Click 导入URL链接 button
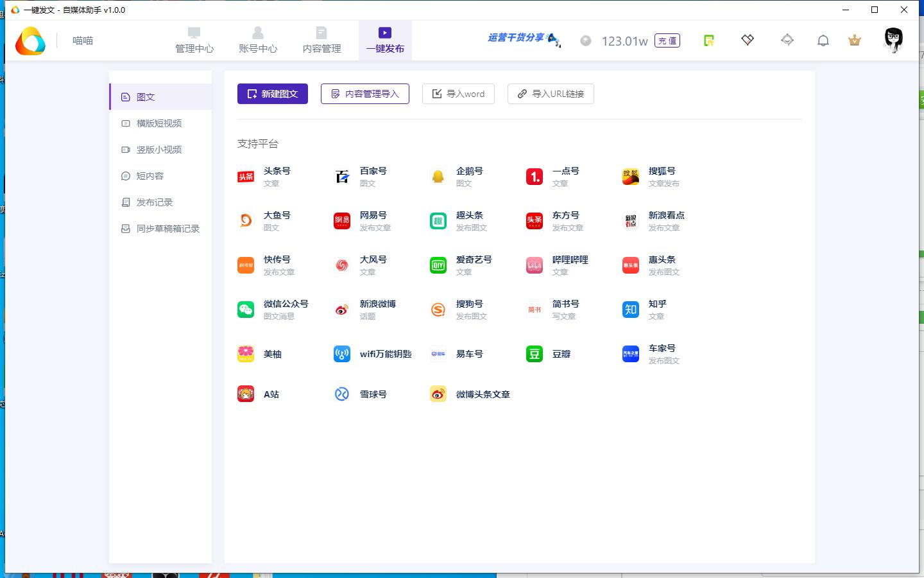924x578 pixels. (551, 94)
